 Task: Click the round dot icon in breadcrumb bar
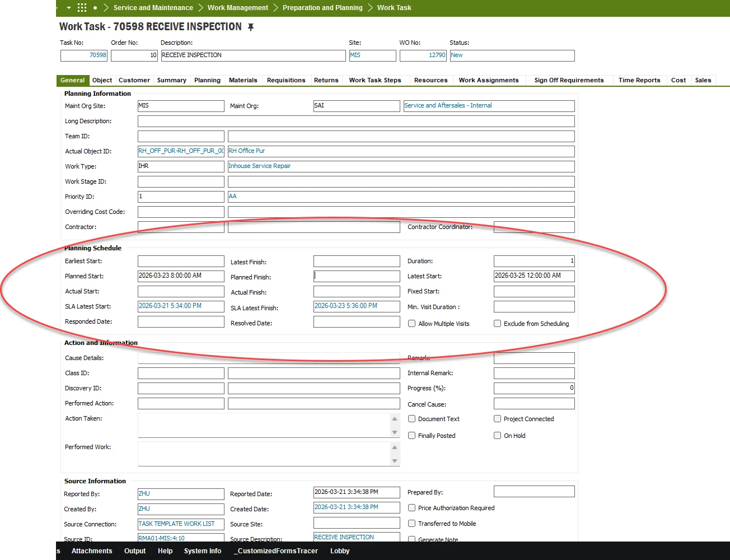(x=95, y=8)
